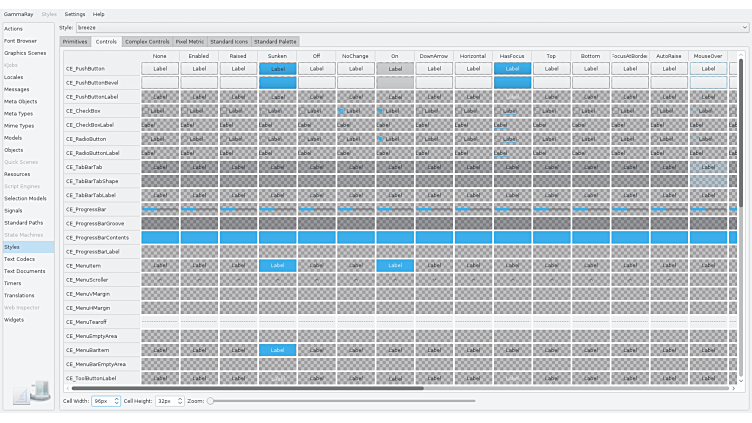This screenshot has width=752, height=423.
Task: Toggle the checked CE_CheckBox in On column
Action: (x=381, y=111)
